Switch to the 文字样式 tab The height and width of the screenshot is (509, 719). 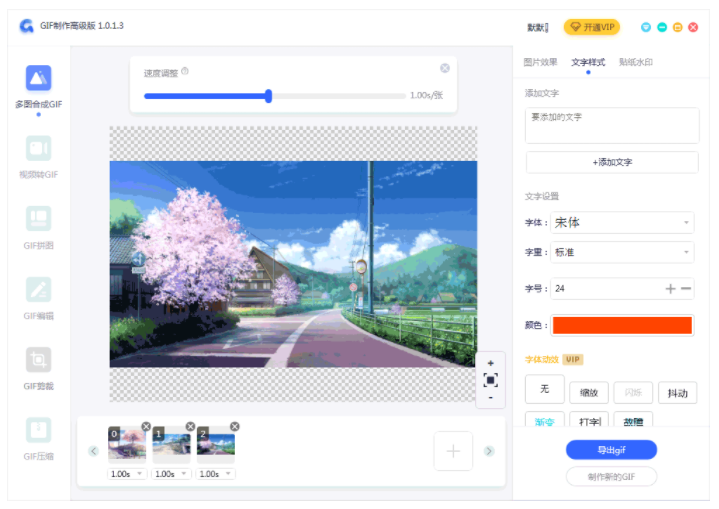click(588, 62)
